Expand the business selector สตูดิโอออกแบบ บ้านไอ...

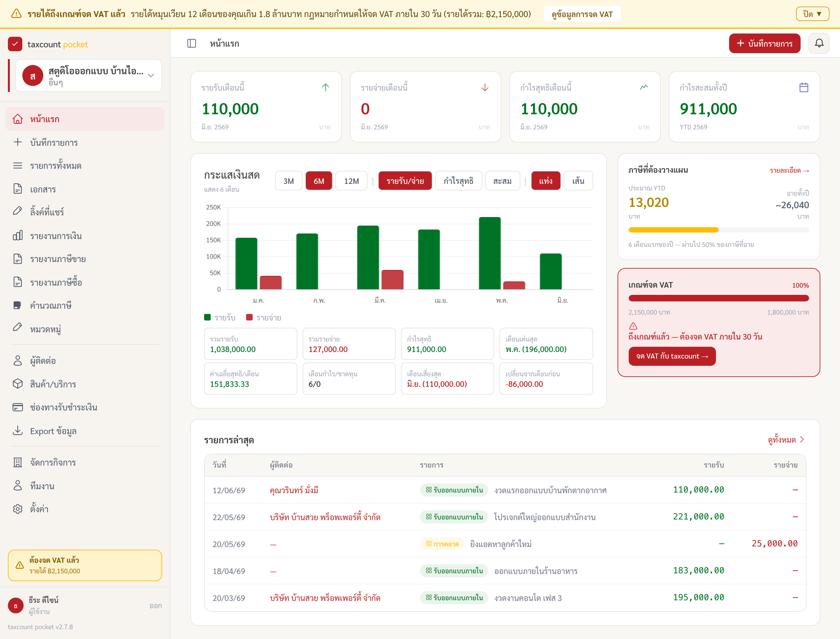pyautogui.click(x=89, y=76)
